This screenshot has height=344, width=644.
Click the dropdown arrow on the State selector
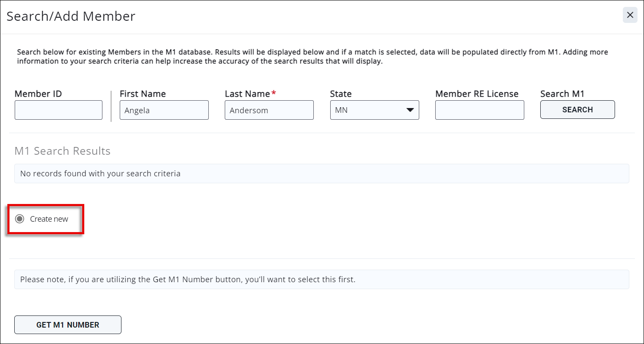409,110
